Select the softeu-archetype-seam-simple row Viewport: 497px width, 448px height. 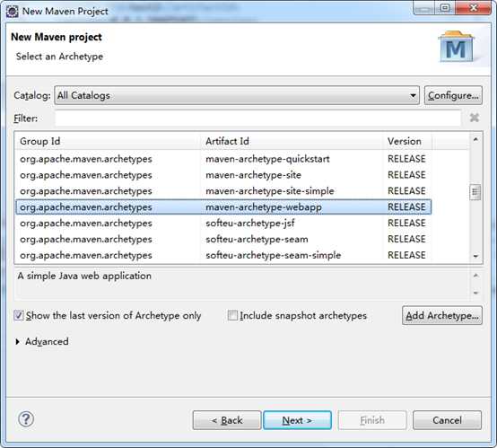pyautogui.click(x=223, y=255)
